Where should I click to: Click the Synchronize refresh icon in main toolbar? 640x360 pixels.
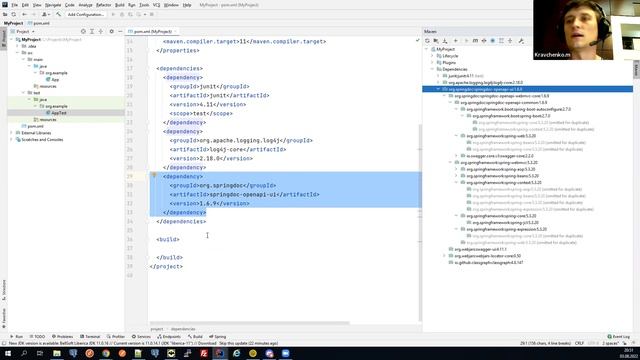(14, 14)
